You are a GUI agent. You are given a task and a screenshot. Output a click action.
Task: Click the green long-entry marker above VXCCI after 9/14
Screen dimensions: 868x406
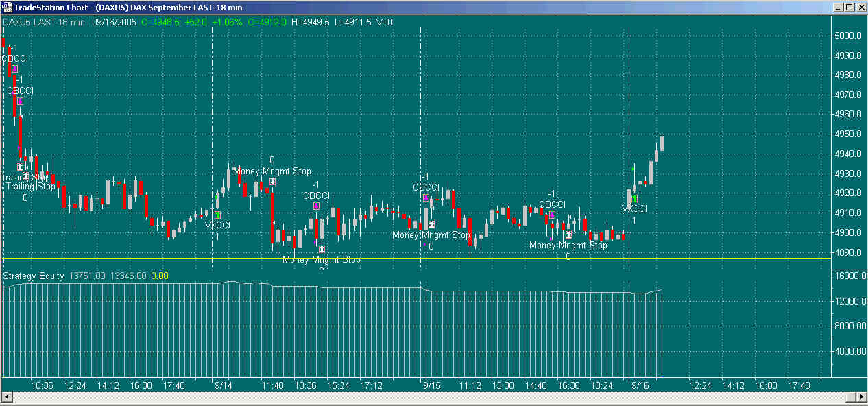(x=217, y=215)
